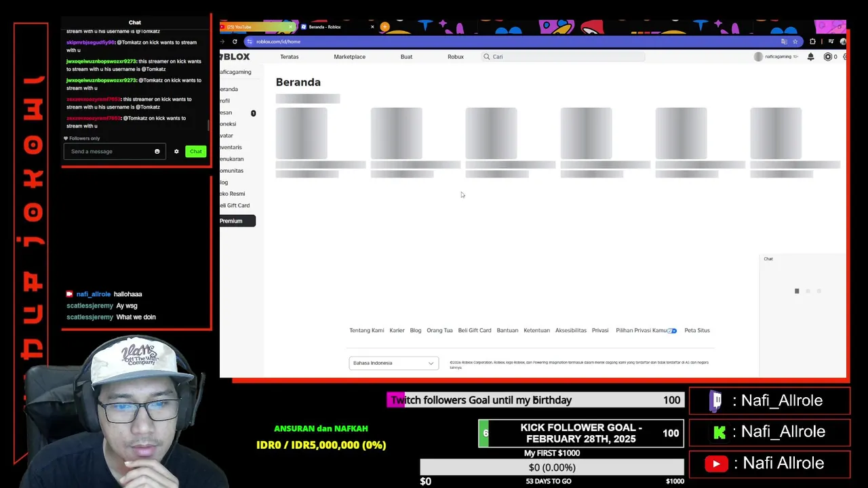Open the translate page icon in address bar
The height and width of the screenshot is (488, 868).
[x=784, y=41]
